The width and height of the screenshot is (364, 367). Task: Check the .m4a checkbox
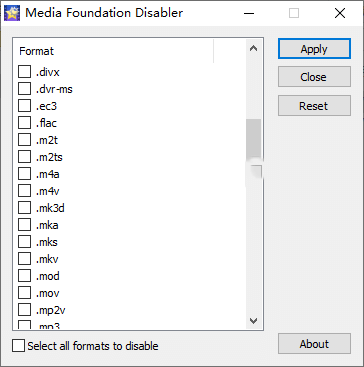[24, 174]
